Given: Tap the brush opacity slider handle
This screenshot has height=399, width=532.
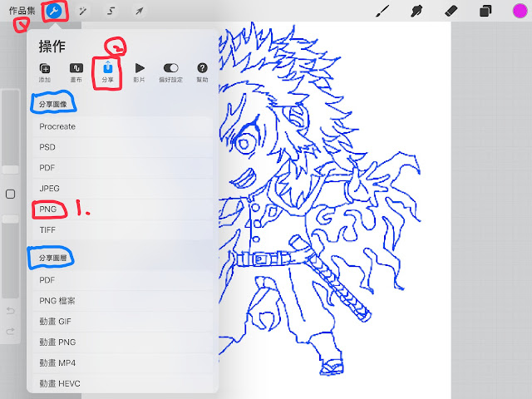Looking at the screenshot, I should 11,219.
